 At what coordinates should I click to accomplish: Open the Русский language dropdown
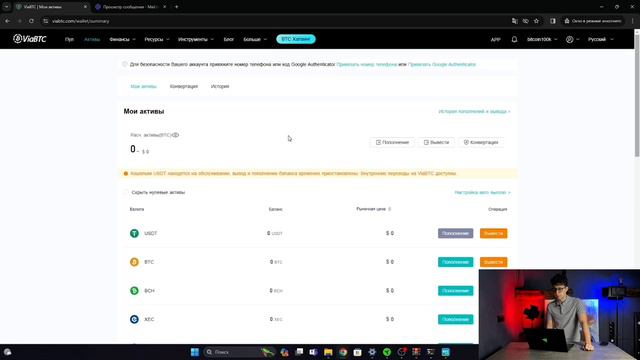[600, 40]
